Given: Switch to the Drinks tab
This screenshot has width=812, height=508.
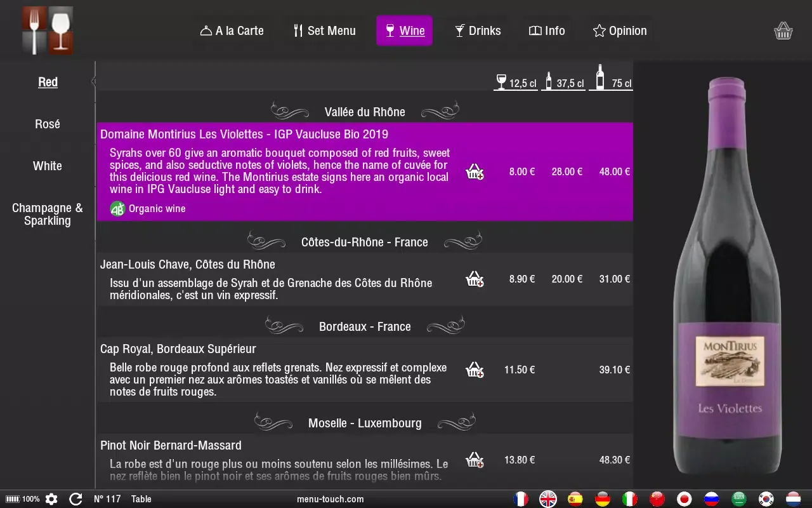Looking at the screenshot, I should coord(478,30).
